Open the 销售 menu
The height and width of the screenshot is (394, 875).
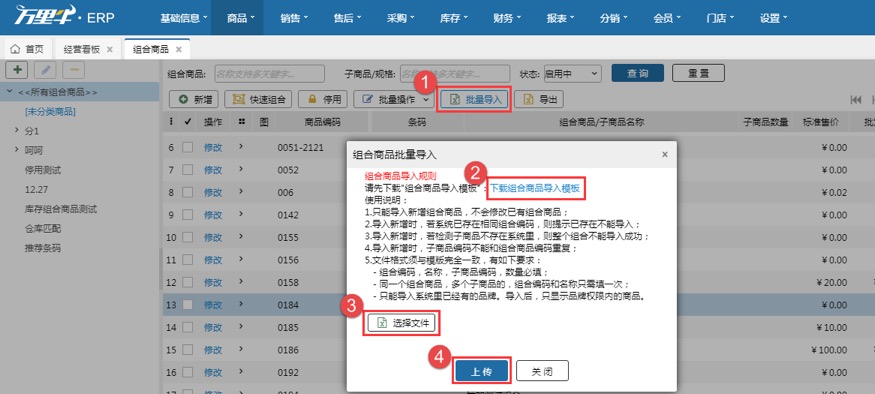294,18
